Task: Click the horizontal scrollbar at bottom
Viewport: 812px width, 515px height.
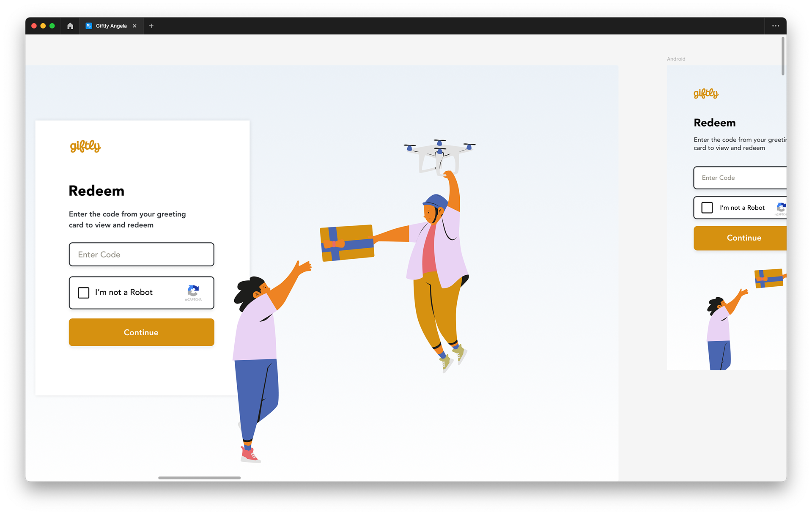Action: [x=199, y=478]
